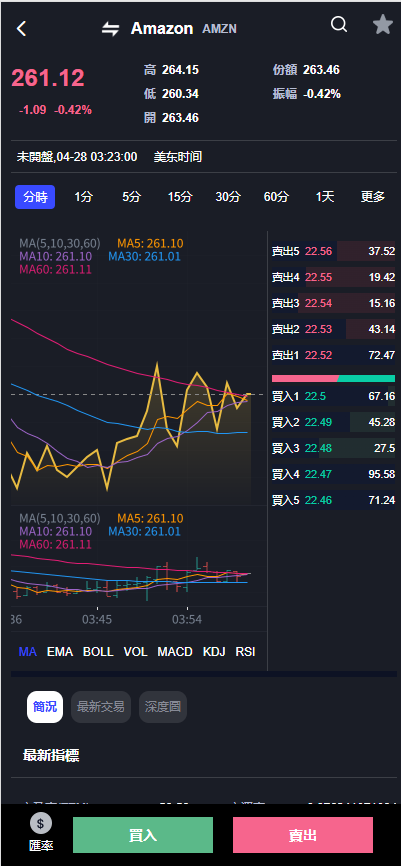Open the 匯率 exchange rate dollar icon
Viewport: 401px width, 866px height.
point(40,823)
